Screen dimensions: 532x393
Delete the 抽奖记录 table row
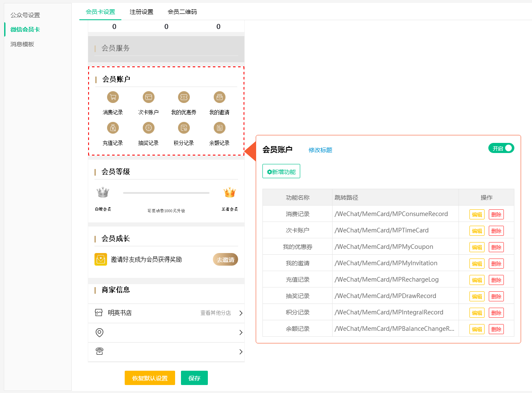point(496,296)
